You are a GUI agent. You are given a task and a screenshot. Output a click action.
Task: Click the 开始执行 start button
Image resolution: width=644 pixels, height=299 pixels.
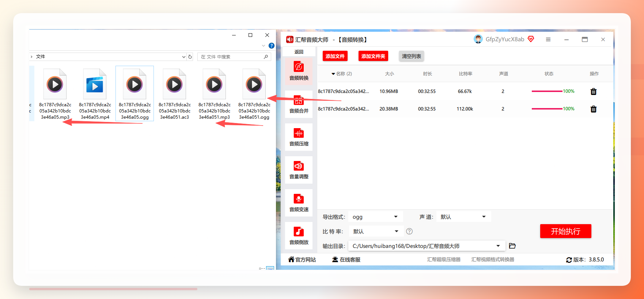click(566, 231)
